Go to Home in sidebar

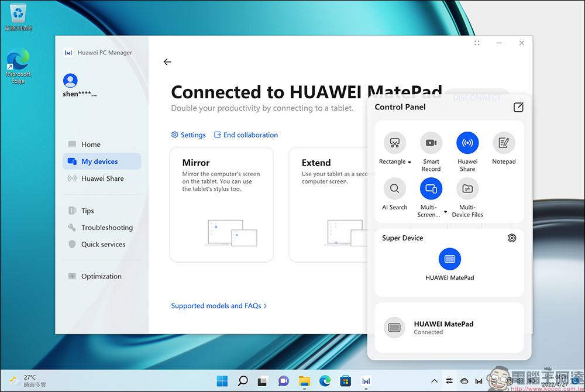pos(102,145)
